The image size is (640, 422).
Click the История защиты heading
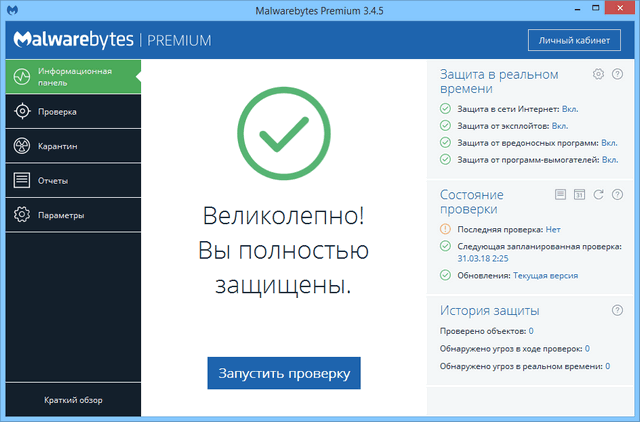click(489, 311)
